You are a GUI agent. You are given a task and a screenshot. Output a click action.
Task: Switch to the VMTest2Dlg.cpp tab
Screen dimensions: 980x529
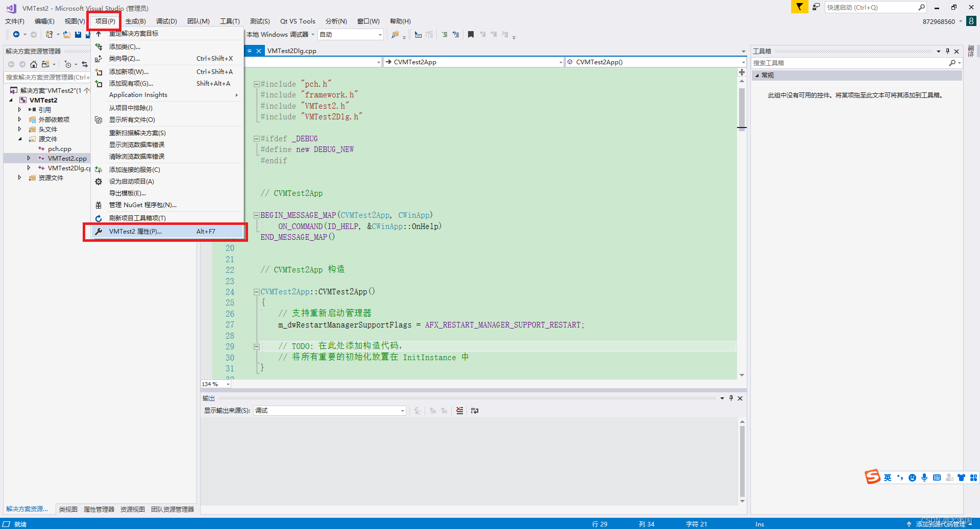[x=292, y=51]
